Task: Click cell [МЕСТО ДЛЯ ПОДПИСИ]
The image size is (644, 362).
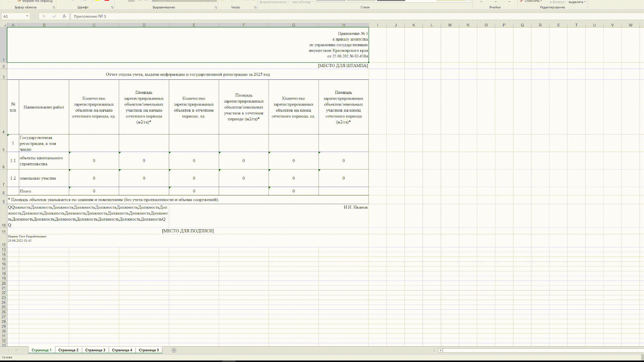Action: click(188, 231)
